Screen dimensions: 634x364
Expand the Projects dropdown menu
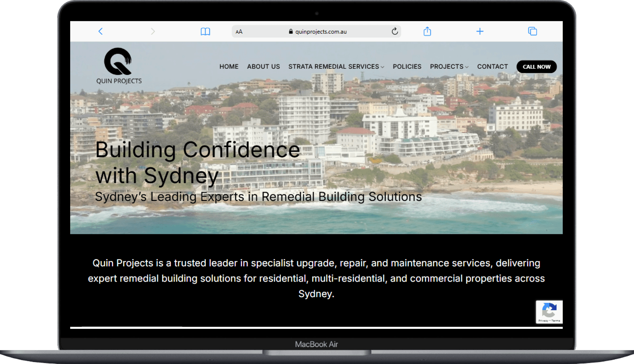[449, 67]
